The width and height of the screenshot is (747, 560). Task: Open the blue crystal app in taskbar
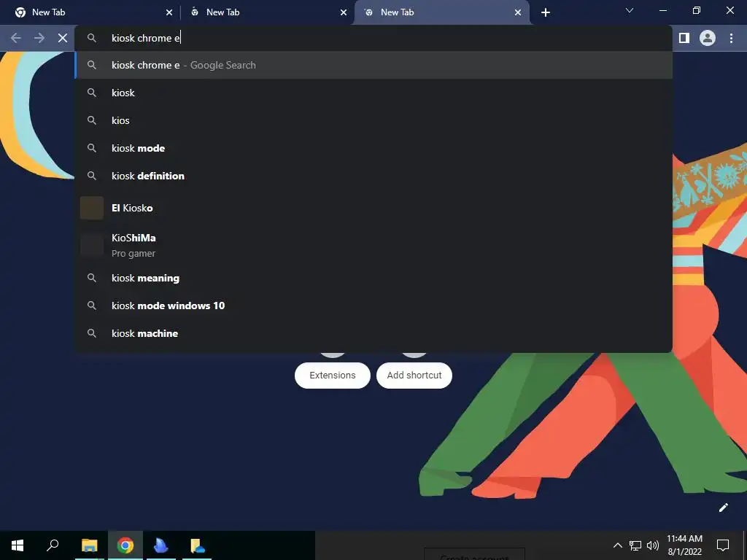point(161,545)
